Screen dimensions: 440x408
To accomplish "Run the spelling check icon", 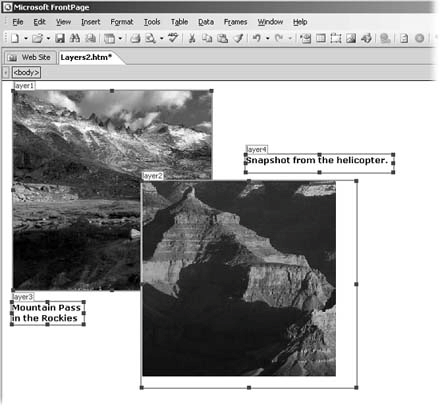I will click(173, 38).
